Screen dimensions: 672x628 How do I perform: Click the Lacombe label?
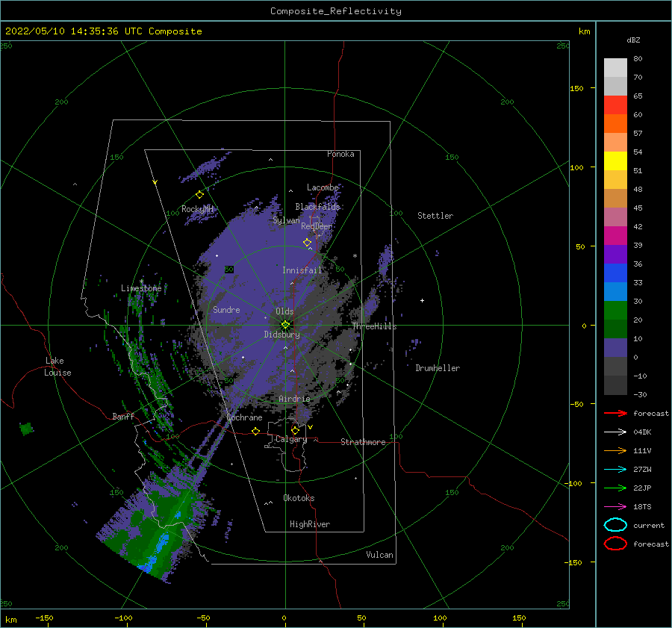[x=323, y=187]
